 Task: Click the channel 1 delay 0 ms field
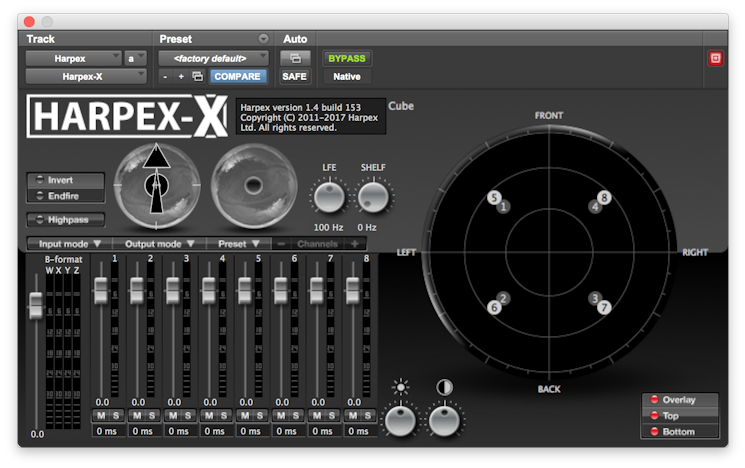click(107, 431)
